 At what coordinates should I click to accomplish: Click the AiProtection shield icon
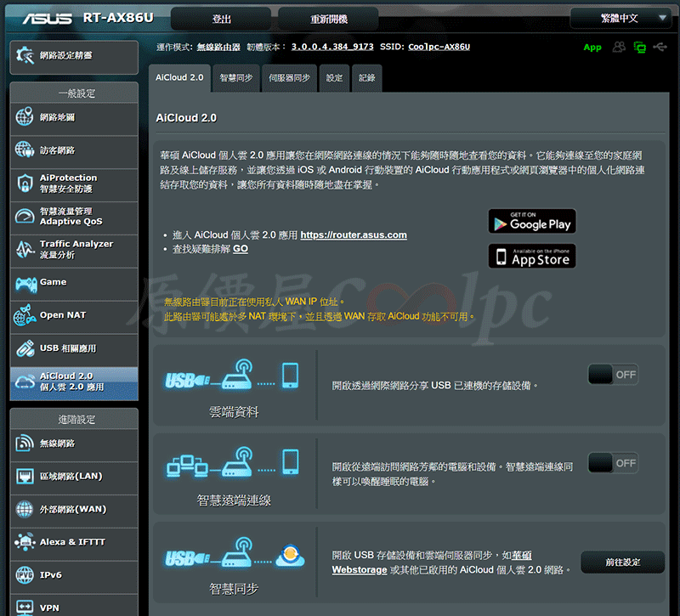[x=25, y=184]
